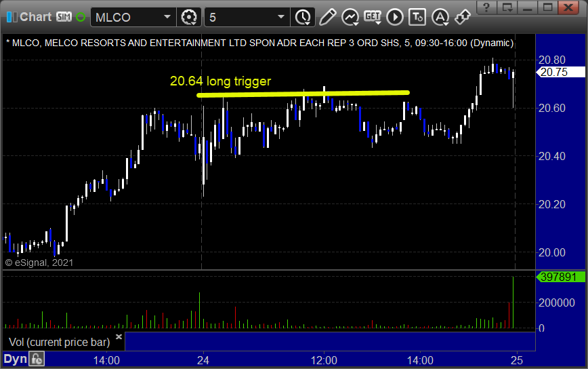Click the 25 date axis label

click(x=516, y=360)
